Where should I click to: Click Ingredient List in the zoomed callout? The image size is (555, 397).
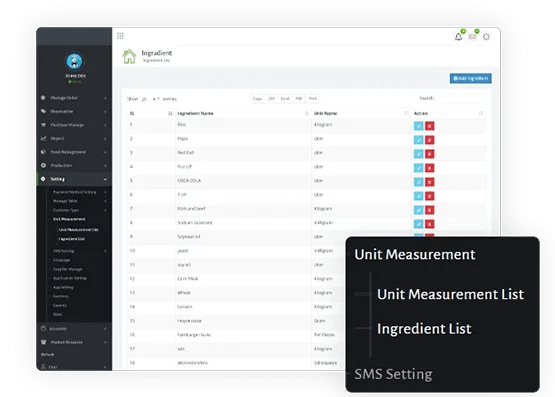pos(424,329)
